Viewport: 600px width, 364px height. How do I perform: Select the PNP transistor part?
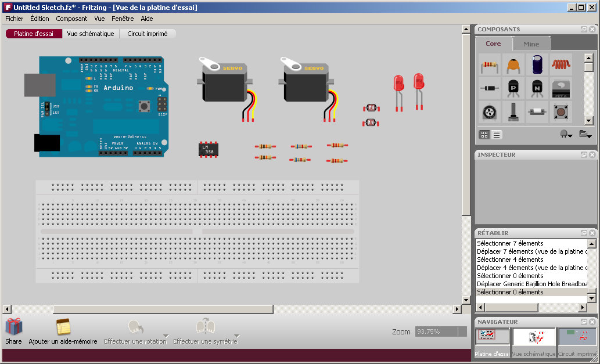tap(513, 88)
